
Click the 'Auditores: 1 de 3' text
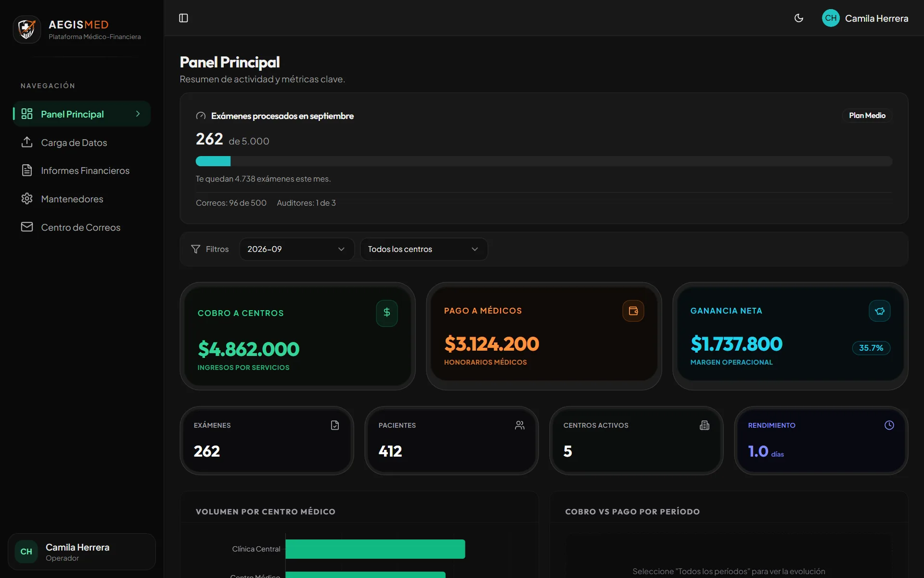[306, 203]
